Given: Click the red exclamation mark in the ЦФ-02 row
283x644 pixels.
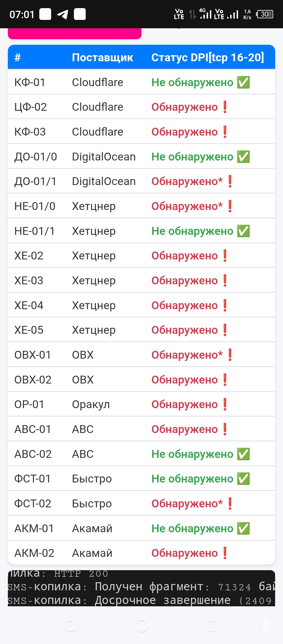Looking at the screenshot, I should (x=225, y=107).
